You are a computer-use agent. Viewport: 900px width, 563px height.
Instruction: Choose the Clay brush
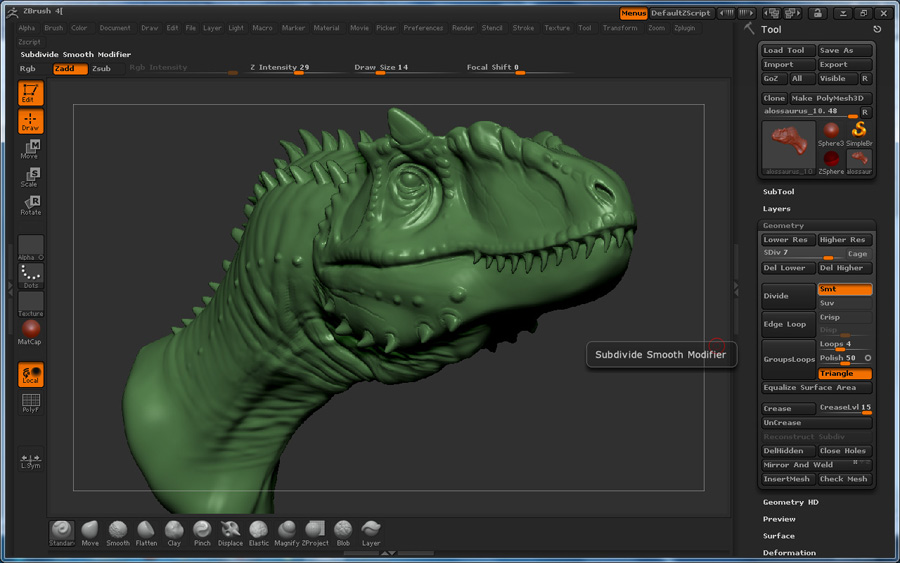pos(174,532)
